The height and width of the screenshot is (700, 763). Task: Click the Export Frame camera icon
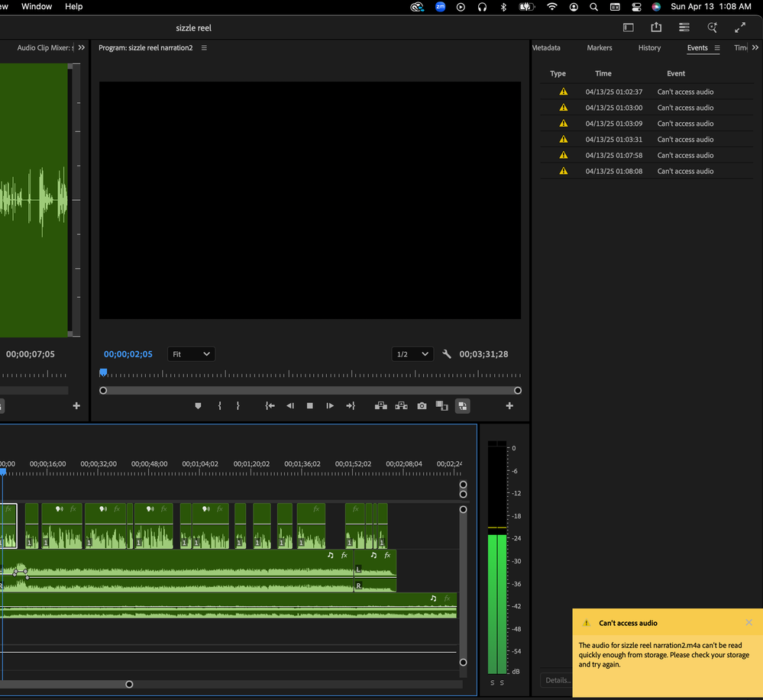tap(422, 406)
